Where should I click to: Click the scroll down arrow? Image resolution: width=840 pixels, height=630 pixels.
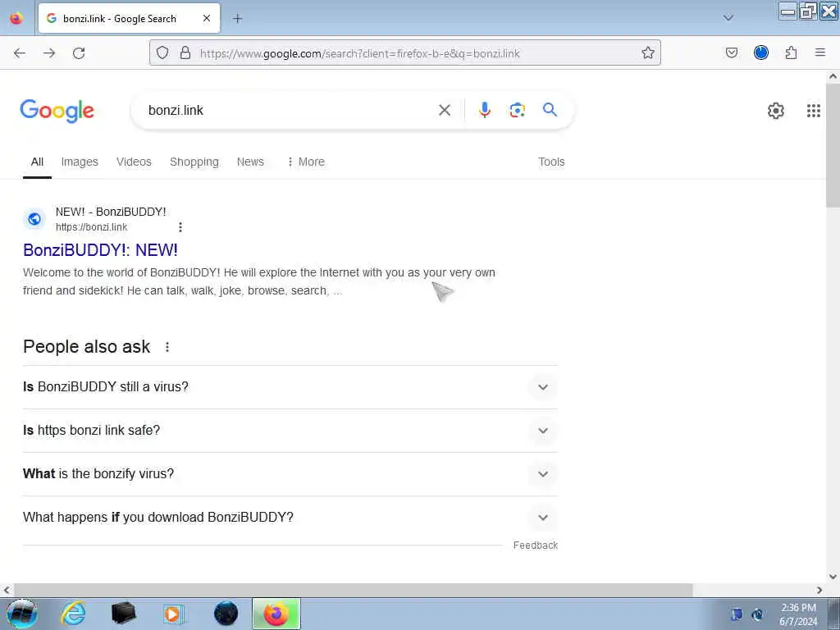833,577
